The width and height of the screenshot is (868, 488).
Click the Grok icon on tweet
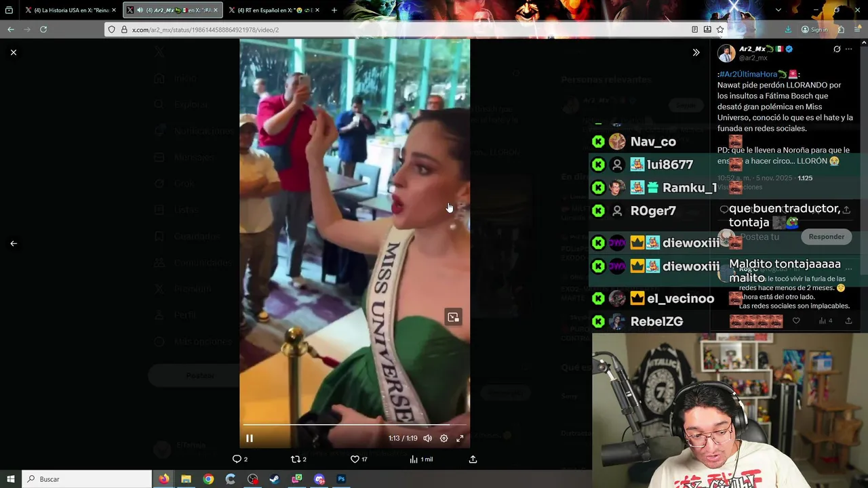click(x=837, y=49)
